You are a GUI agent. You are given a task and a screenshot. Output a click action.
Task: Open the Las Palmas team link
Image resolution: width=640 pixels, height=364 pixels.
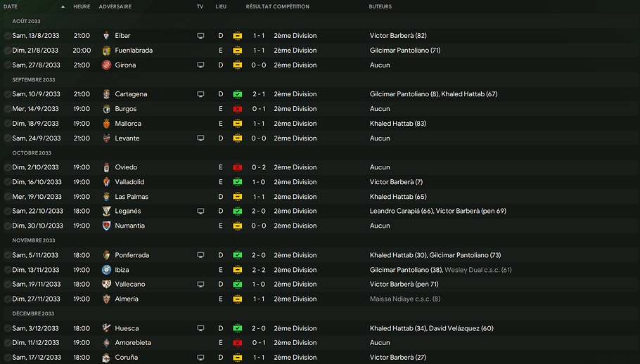pos(132,197)
